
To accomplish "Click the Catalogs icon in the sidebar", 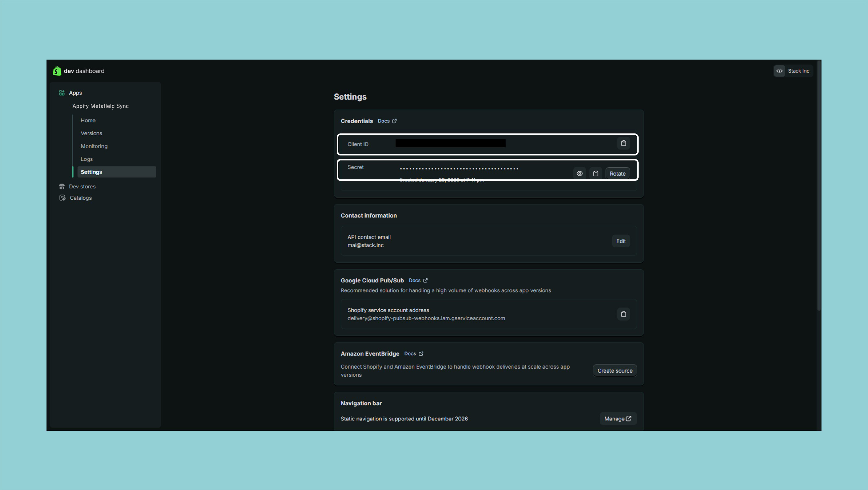I will (x=62, y=198).
